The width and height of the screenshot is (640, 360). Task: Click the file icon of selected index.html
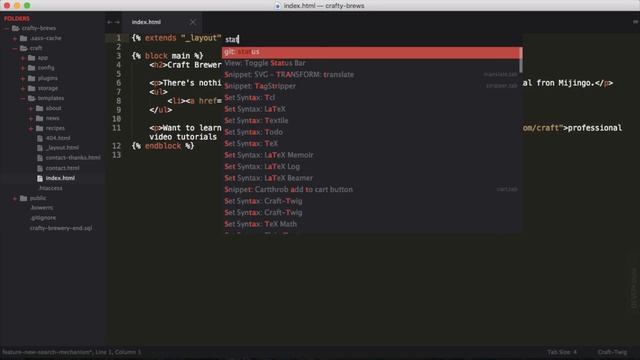(x=40, y=178)
